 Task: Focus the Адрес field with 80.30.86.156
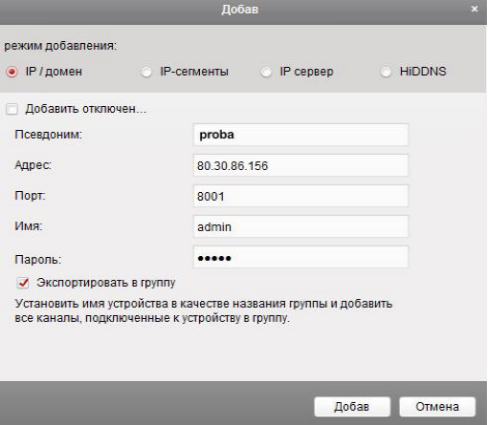300,165
